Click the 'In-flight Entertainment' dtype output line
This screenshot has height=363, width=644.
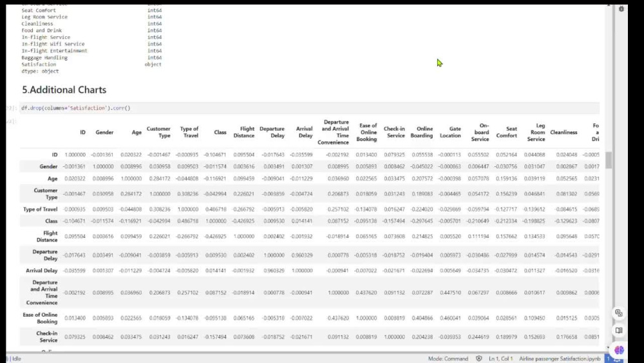(x=91, y=51)
